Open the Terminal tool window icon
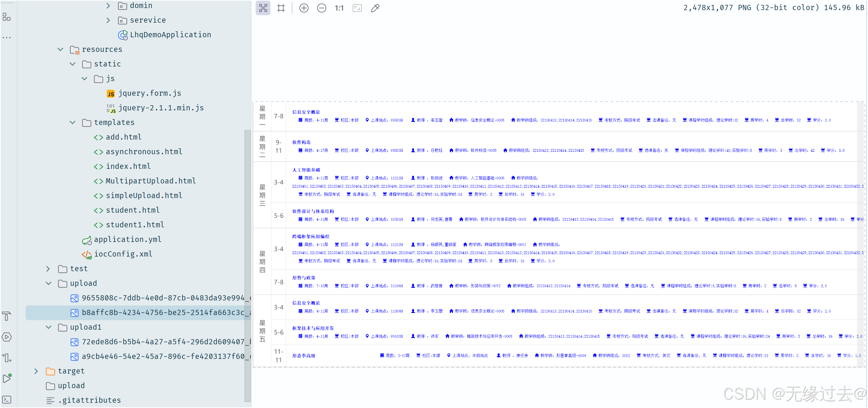The image size is (868, 408). point(7,400)
